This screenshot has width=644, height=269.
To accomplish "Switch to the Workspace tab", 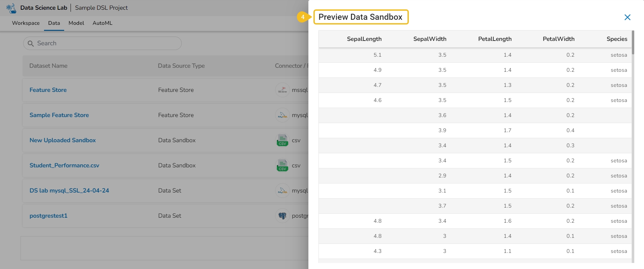I will [26, 23].
